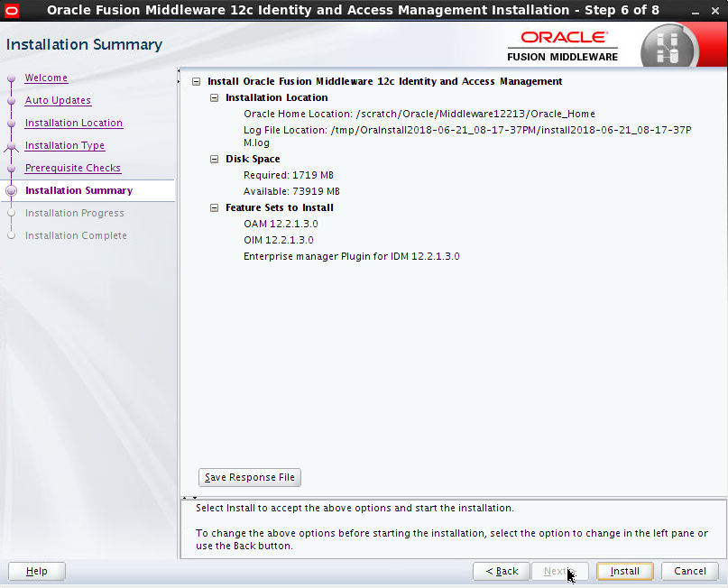Click the Installation Type step bullet icon
This screenshot has height=588, width=728.
(x=12, y=146)
